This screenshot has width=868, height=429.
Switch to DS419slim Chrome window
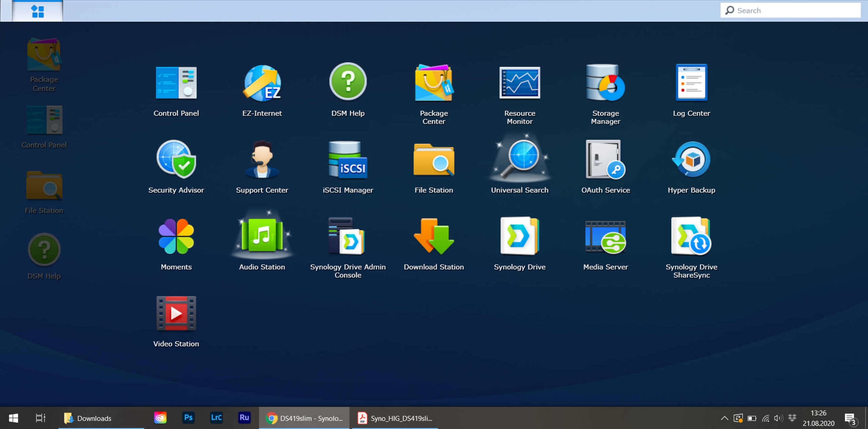[x=304, y=418]
